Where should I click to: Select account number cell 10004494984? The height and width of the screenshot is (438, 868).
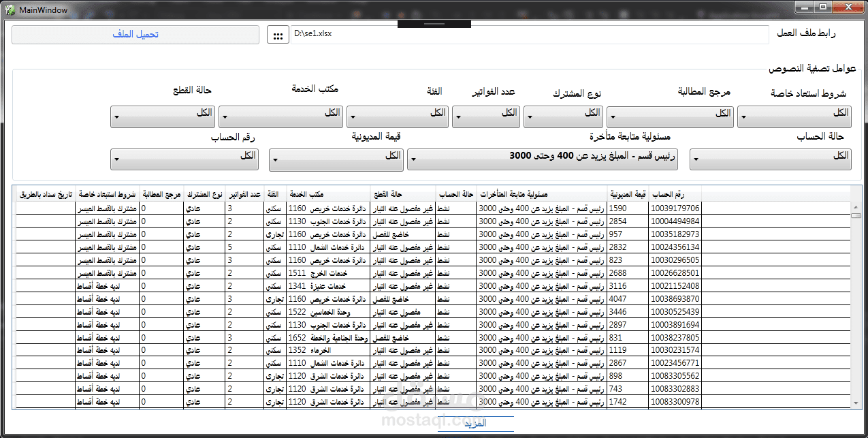pyautogui.click(x=675, y=221)
